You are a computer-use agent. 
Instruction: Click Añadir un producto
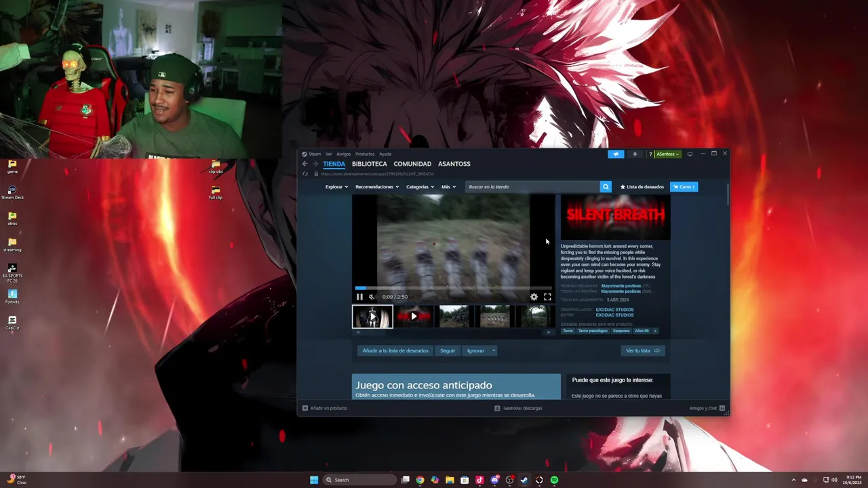(x=325, y=408)
